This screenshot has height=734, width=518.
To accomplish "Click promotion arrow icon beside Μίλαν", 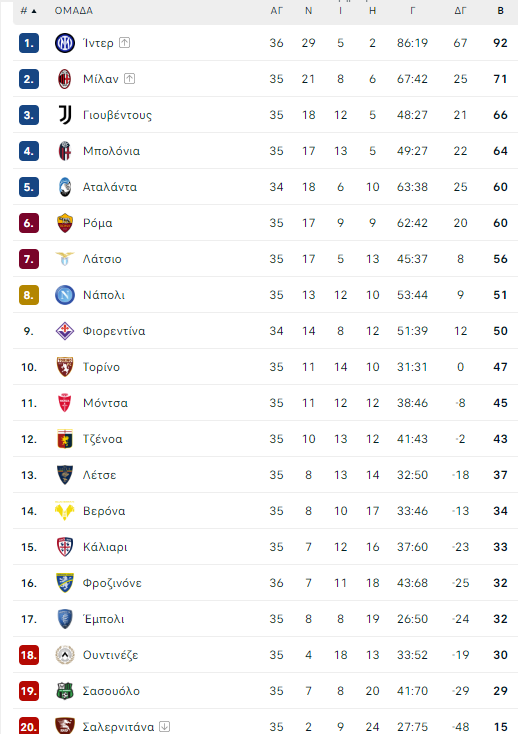I will [130, 79].
